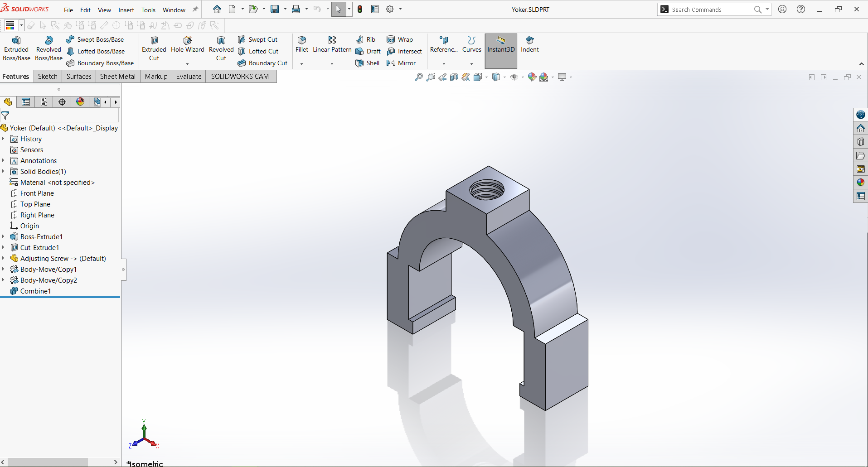
Task: Click the Boundary Cut tool
Action: (x=262, y=63)
